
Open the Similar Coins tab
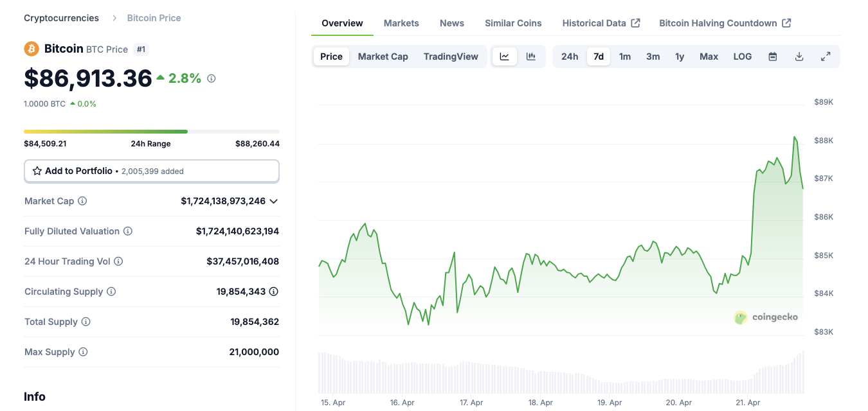[x=513, y=23]
